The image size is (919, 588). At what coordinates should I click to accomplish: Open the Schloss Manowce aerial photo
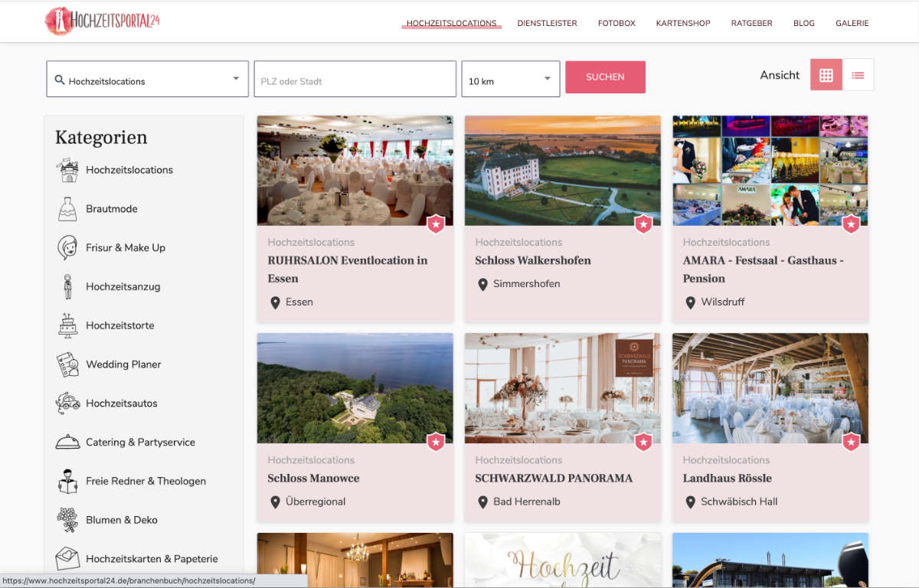[355, 388]
